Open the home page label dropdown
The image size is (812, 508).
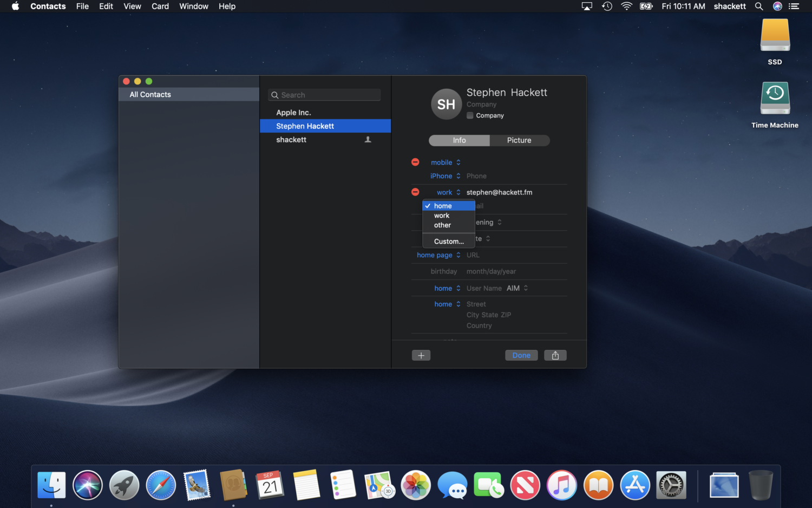(438, 255)
